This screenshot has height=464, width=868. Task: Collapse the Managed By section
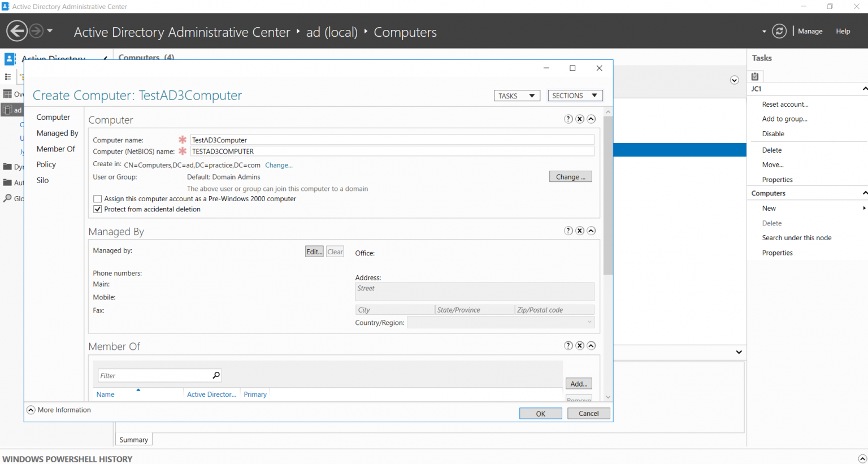(x=591, y=231)
